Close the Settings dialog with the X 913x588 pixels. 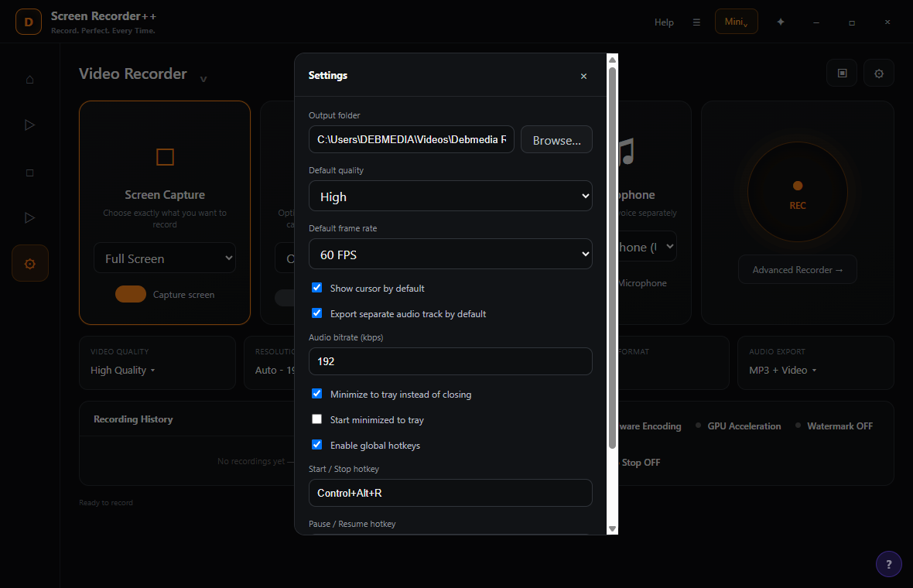tap(583, 77)
